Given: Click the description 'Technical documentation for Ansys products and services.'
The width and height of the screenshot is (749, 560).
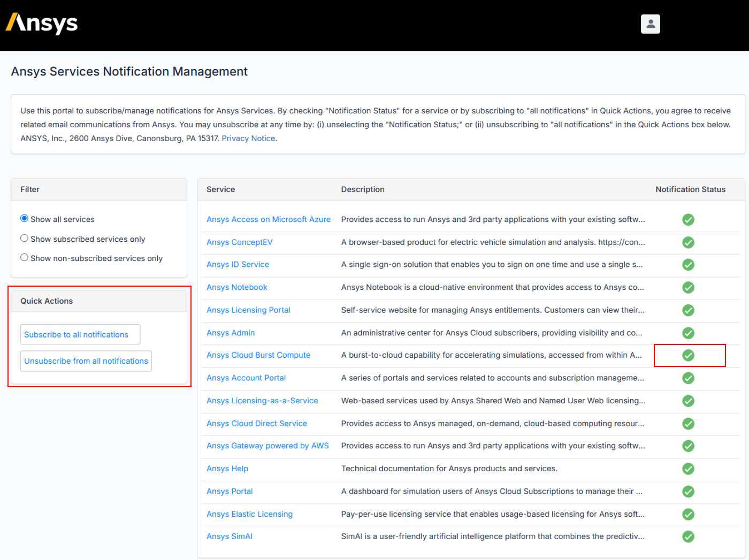Looking at the screenshot, I should [x=449, y=469].
